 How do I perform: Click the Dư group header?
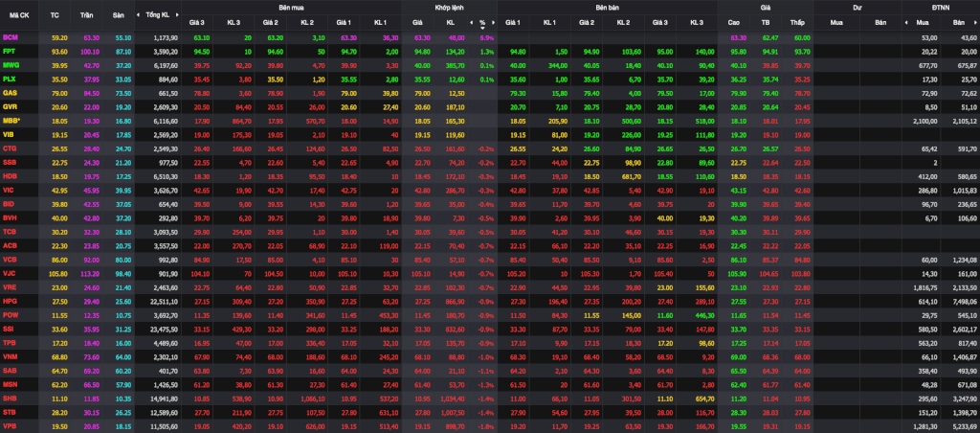[x=857, y=7]
